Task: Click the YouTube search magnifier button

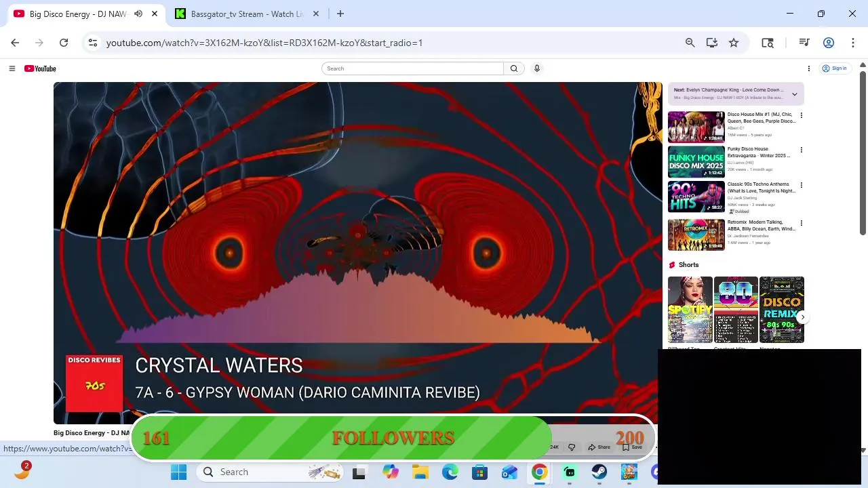Action: point(514,68)
